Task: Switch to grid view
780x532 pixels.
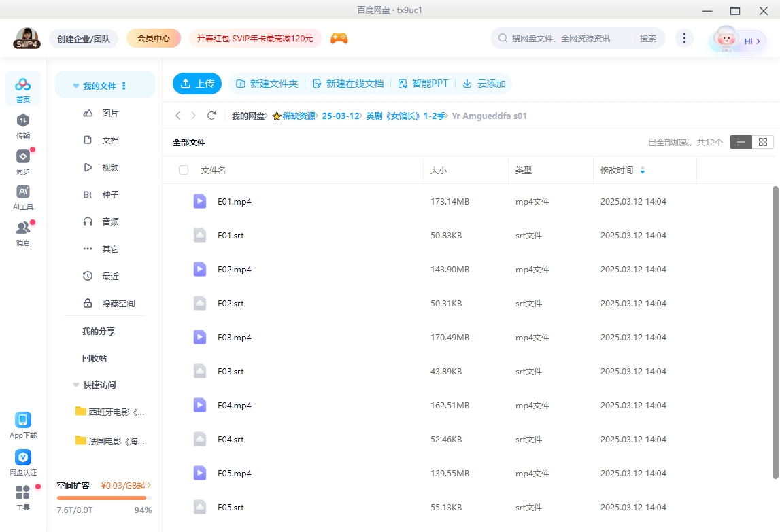Action: tap(762, 142)
